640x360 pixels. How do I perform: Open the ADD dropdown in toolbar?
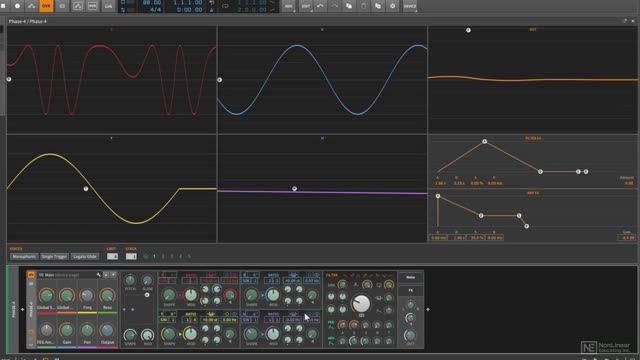[x=289, y=6]
